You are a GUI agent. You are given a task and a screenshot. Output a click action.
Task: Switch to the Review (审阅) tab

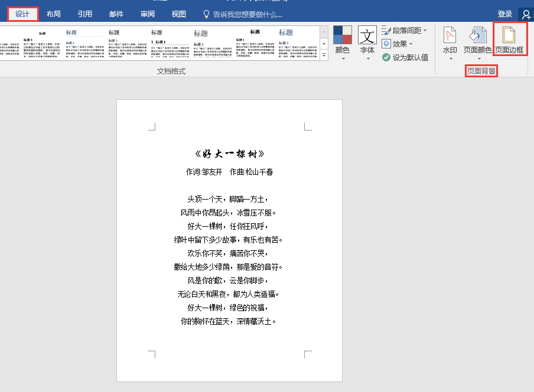(x=148, y=14)
